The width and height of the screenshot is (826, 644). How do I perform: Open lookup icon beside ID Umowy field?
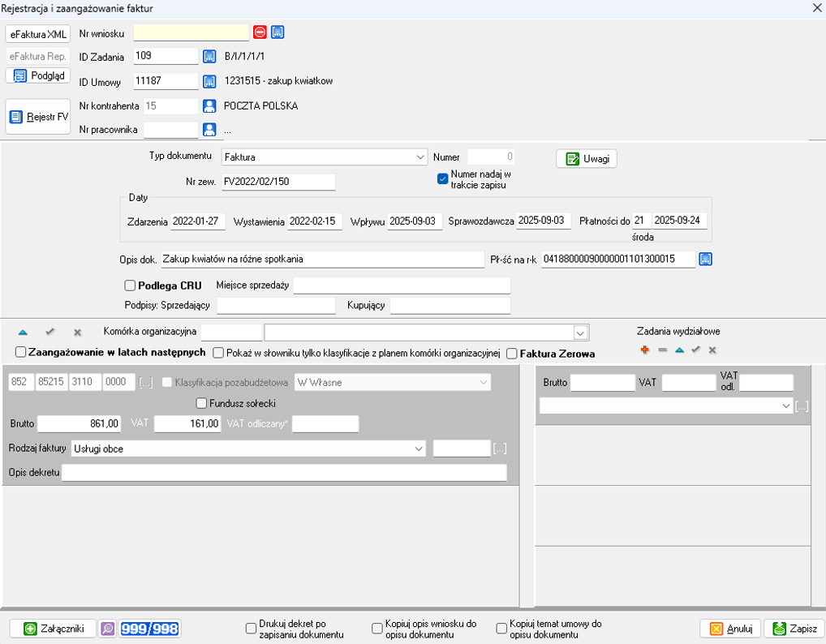tap(209, 81)
